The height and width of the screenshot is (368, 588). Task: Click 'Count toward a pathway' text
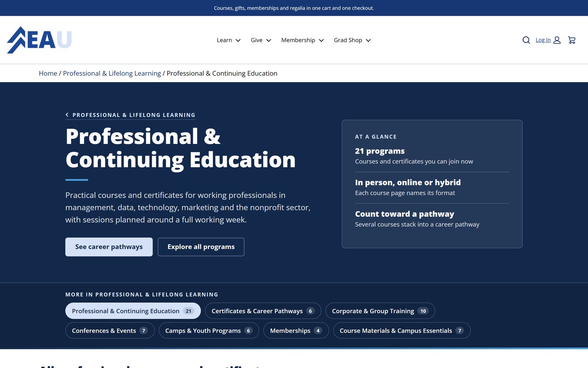(404, 214)
